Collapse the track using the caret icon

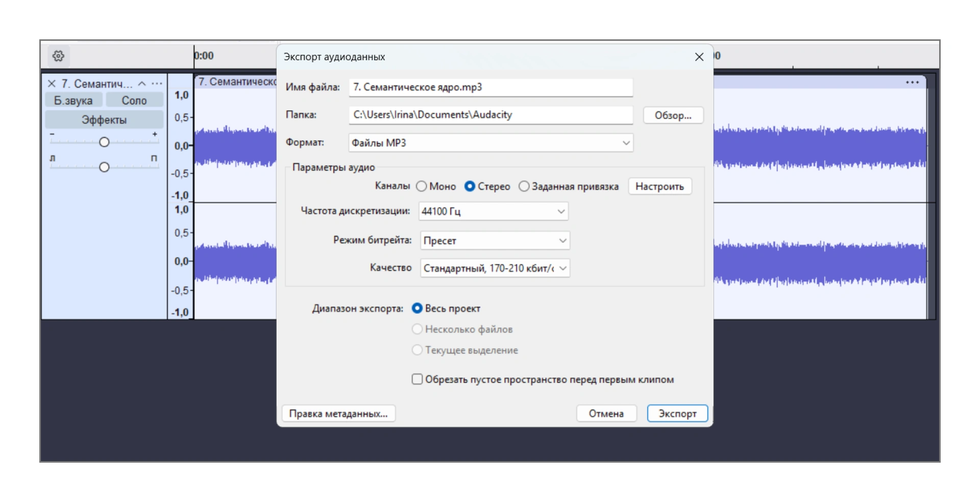[x=142, y=84]
